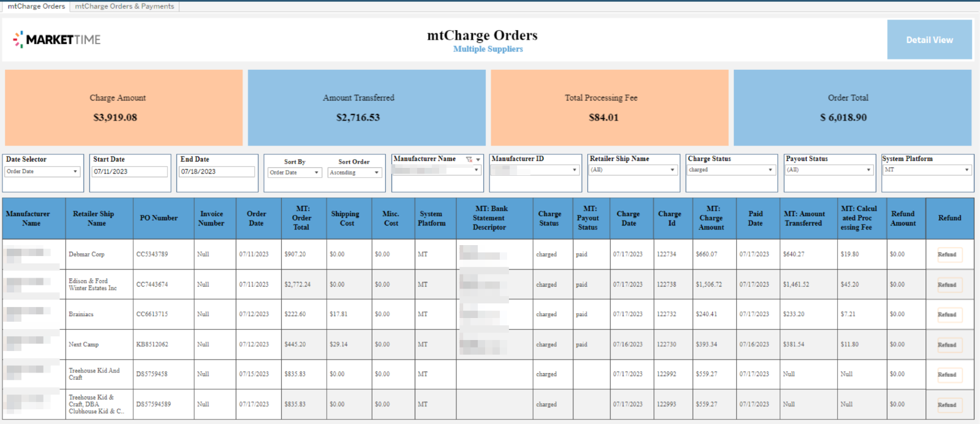Click order total $2,772.24
The image size is (980, 424).
(297, 284)
